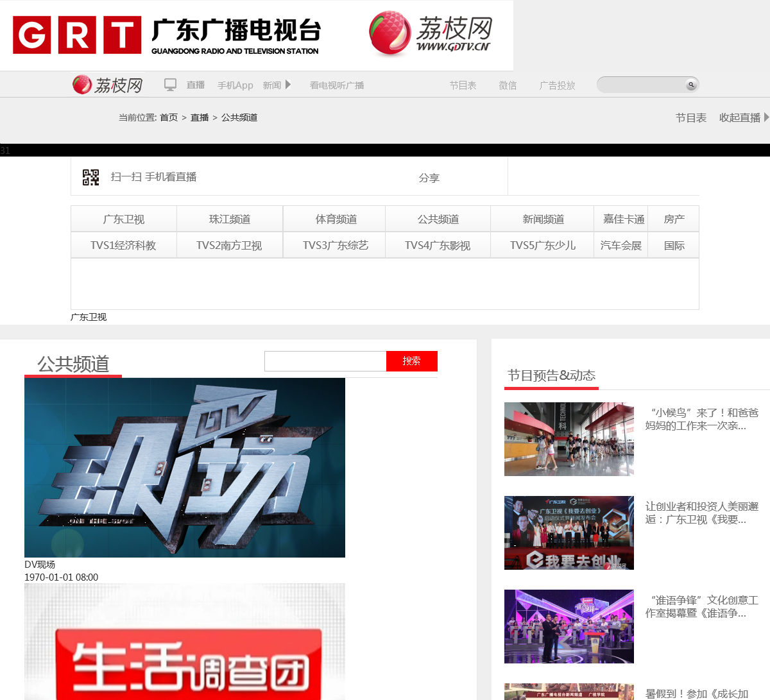Open 谁语争锋 stage thumbnail
770x700 pixels.
point(569,626)
